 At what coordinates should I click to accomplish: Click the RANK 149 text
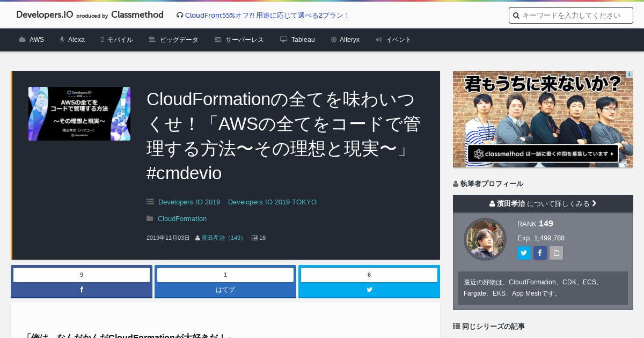[x=535, y=224]
